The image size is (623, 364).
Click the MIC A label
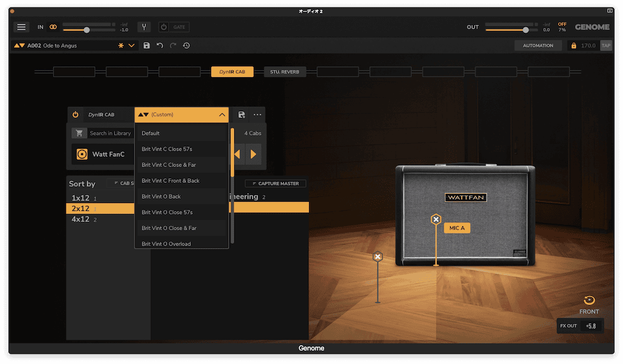(457, 228)
